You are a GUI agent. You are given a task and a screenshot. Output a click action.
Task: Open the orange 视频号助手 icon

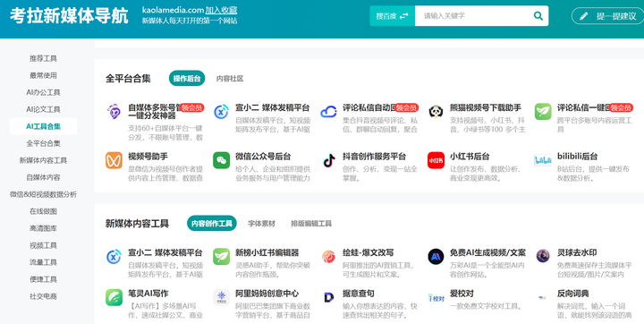[114, 160]
